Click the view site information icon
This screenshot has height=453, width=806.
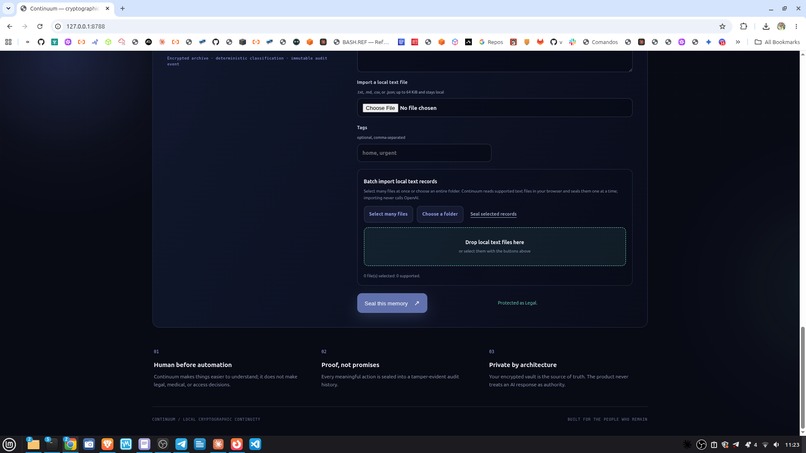click(58, 26)
